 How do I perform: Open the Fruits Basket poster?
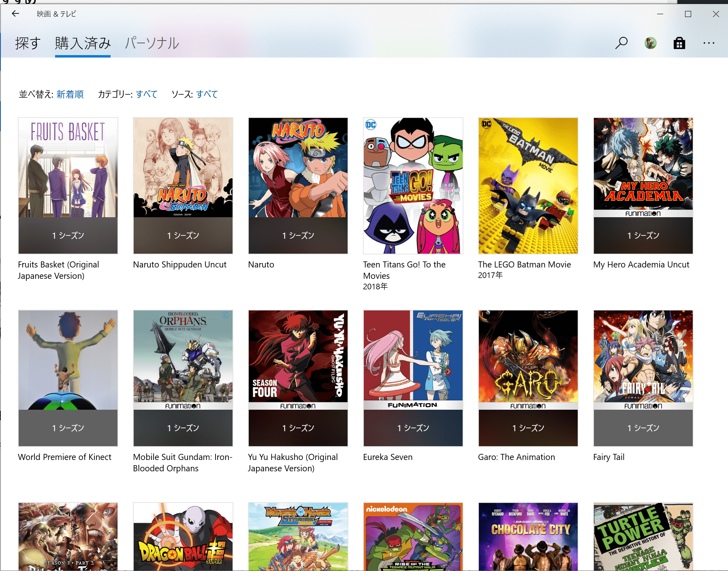tap(68, 186)
